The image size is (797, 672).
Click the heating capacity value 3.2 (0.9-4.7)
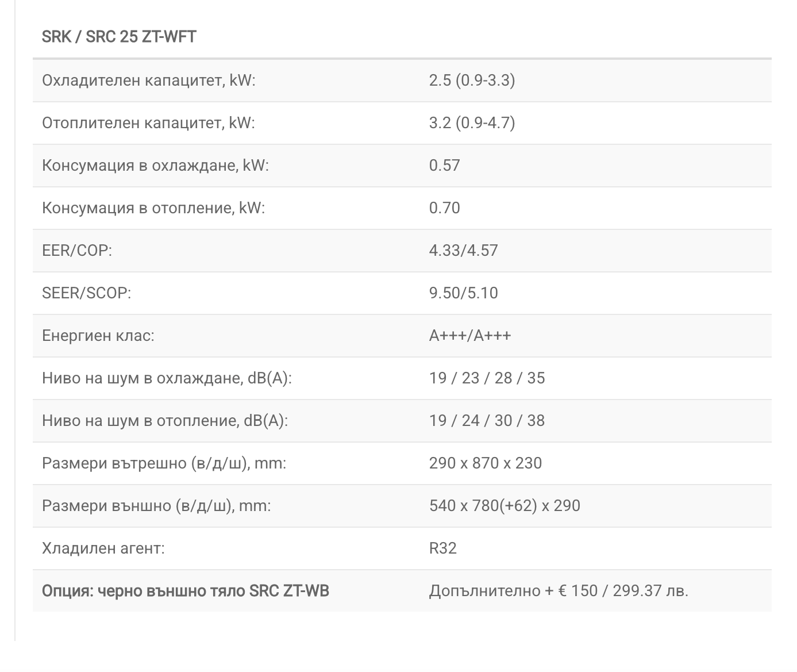(x=472, y=122)
